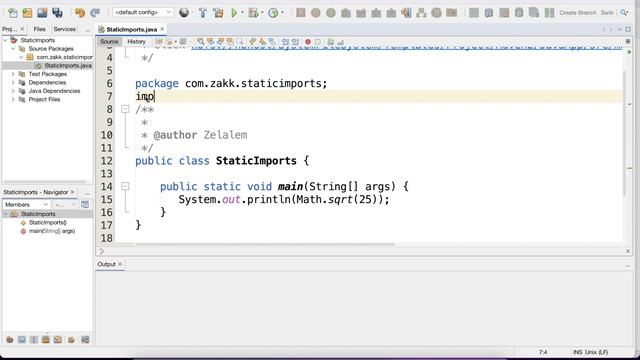Open the Debug Project dropdown arrow
The width and height of the screenshot is (640, 360).
[262, 13]
